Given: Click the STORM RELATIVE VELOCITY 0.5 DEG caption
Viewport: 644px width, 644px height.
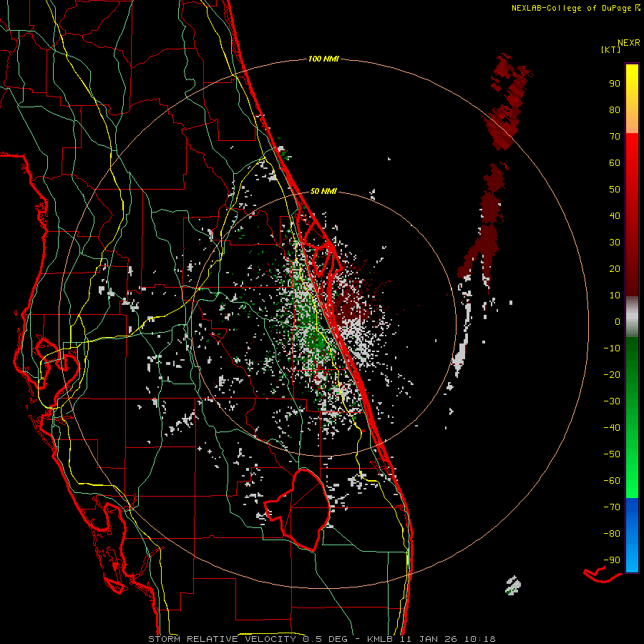Looking at the screenshot, I should [x=248, y=639].
